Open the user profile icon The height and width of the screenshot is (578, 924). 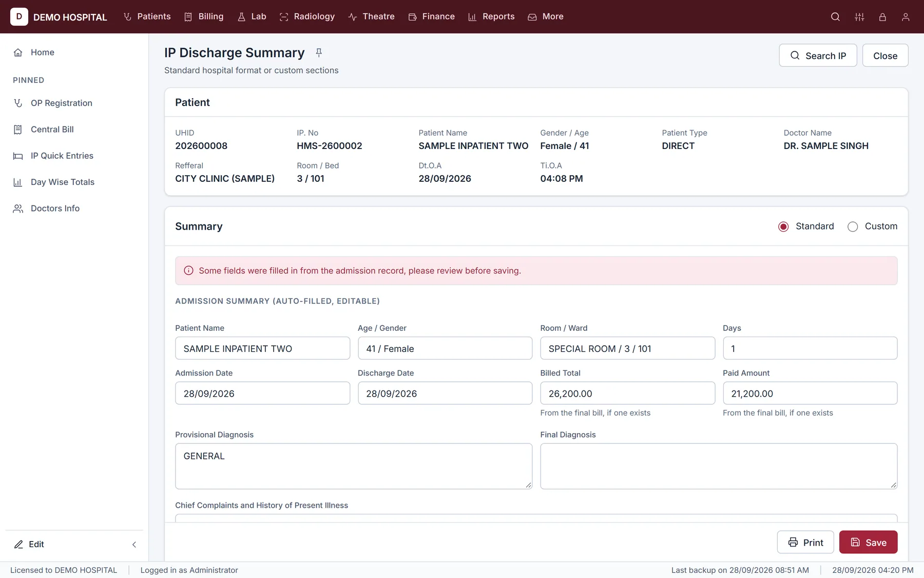coord(906,17)
